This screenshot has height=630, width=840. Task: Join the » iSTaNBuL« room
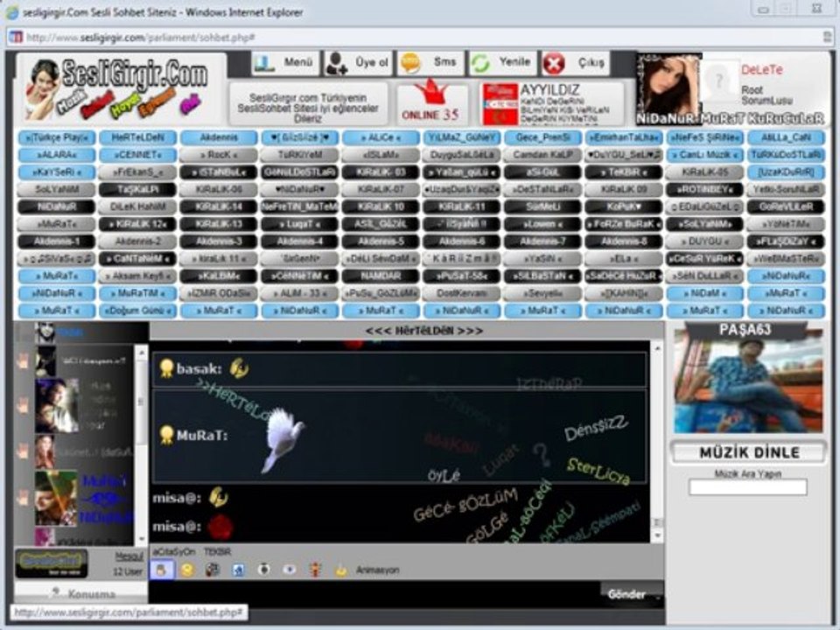click(219, 172)
